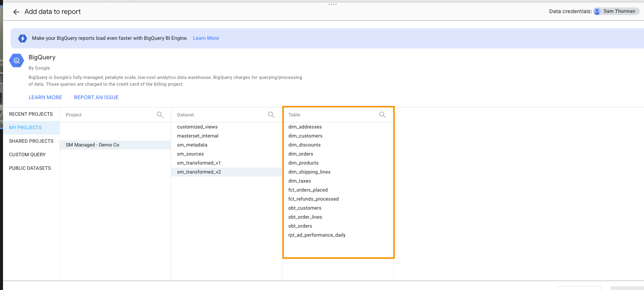Click the LEARN MORE link under BigQuery
644x290 pixels.
(x=45, y=97)
